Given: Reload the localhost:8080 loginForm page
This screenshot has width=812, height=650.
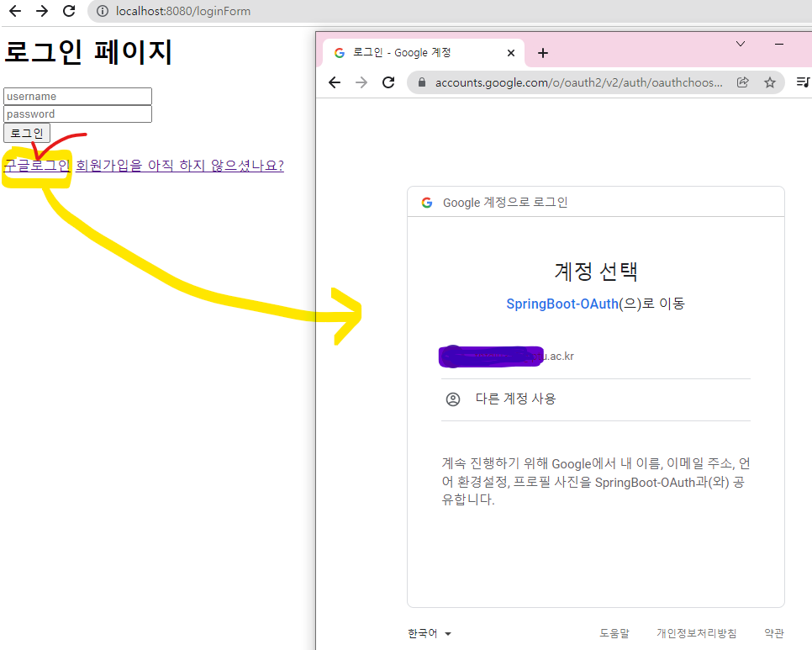Looking at the screenshot, I should (69, 11).
